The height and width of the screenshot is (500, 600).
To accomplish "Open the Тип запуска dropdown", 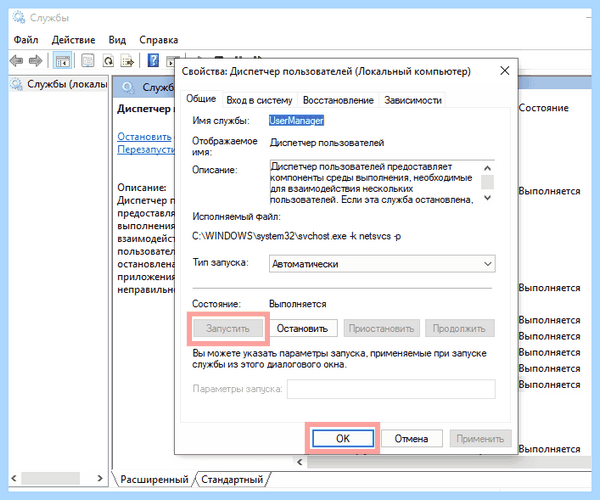I will pos(382,264).
